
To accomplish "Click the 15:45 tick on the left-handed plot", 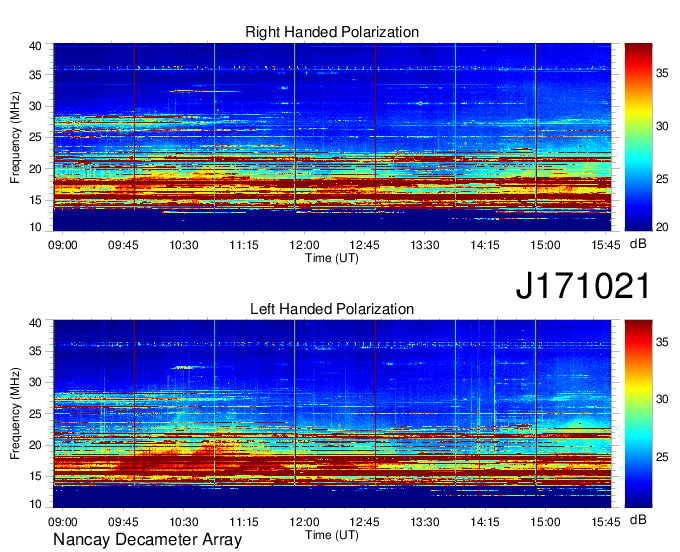I will (606, 522).
